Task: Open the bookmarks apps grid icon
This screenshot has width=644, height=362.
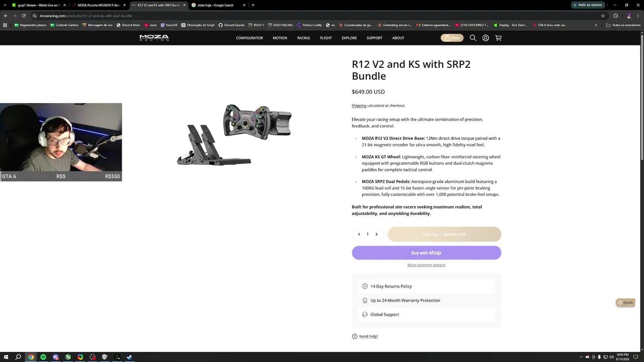Action: coord(5,25)
